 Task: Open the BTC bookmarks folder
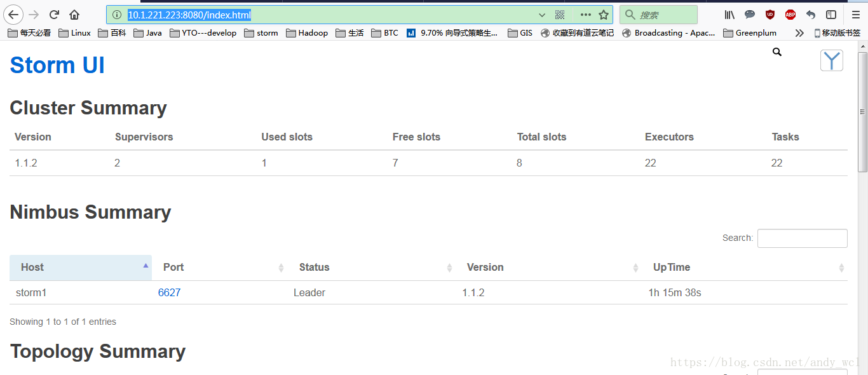click(x=385, y=33)
